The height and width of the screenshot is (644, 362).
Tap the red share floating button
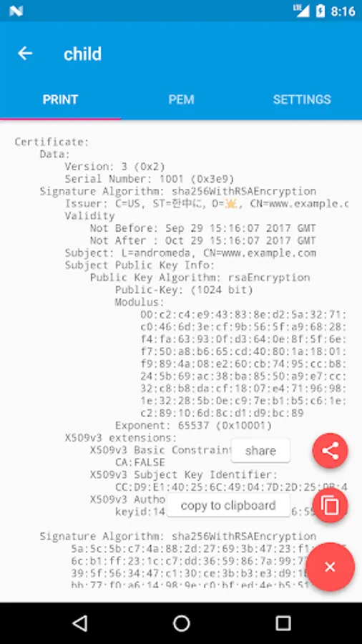pos(330,451)
